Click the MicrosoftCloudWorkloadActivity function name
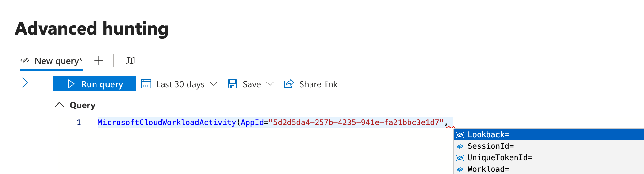 pyautogui.click(x=166, y=123)
